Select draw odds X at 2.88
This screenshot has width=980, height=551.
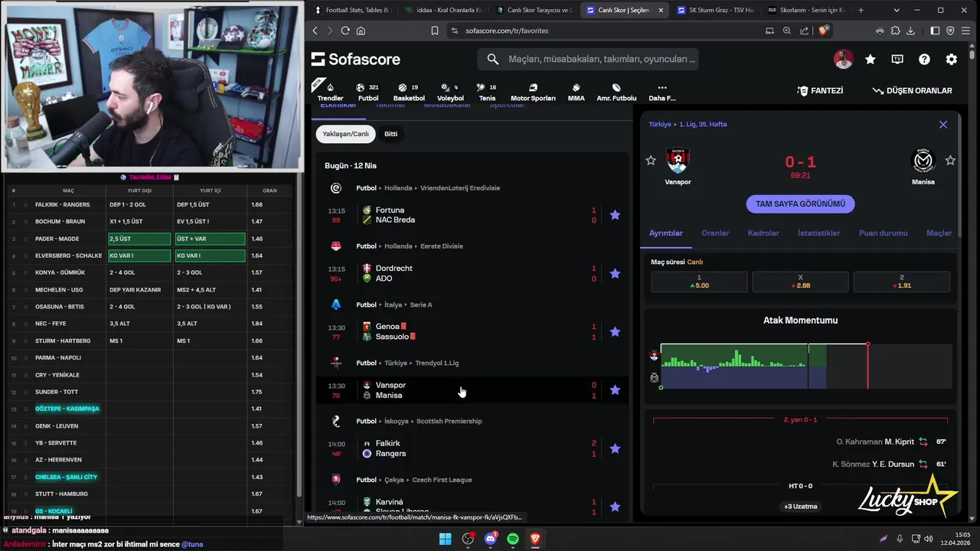800,282
